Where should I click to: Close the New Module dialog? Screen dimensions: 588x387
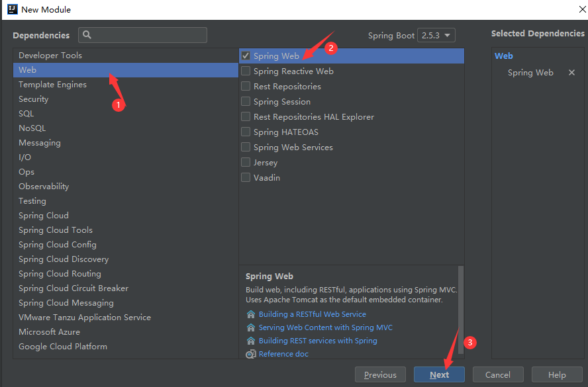pos(583,9)
